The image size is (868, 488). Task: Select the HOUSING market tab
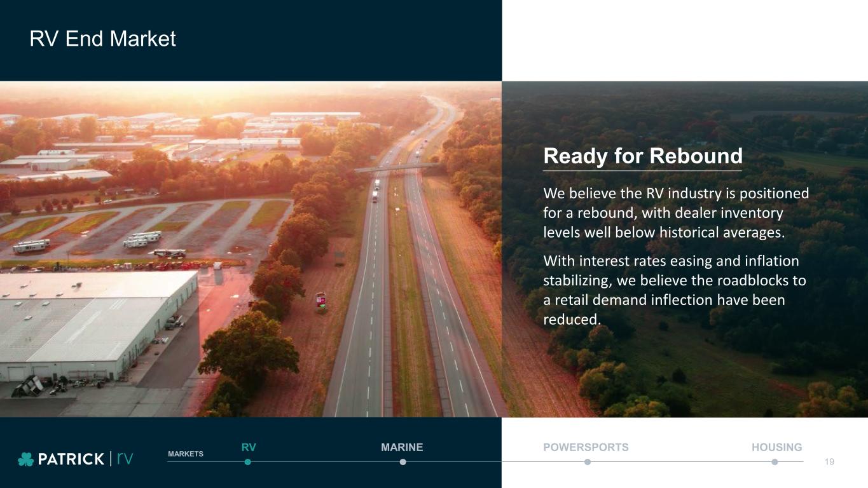(776, 447)
